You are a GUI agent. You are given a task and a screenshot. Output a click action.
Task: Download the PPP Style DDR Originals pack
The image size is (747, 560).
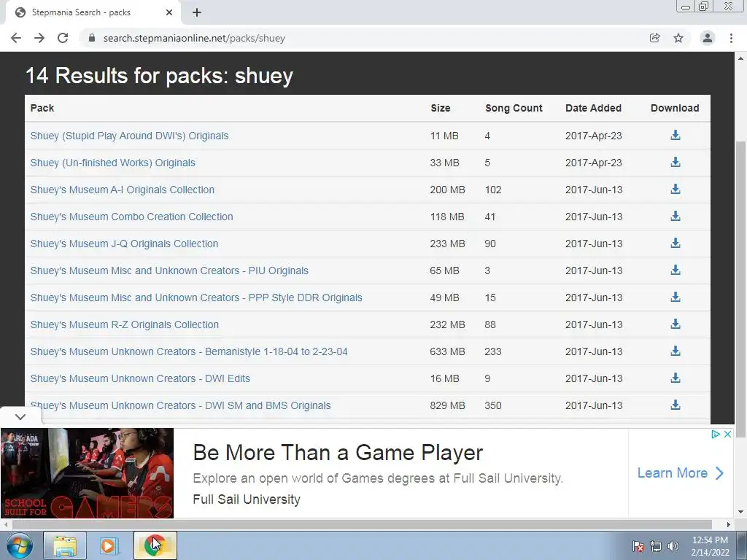click(675, 297)
